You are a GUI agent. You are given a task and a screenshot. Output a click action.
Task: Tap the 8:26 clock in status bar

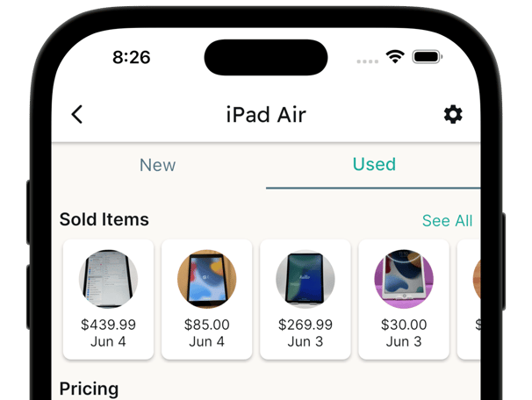coord(132,57)
